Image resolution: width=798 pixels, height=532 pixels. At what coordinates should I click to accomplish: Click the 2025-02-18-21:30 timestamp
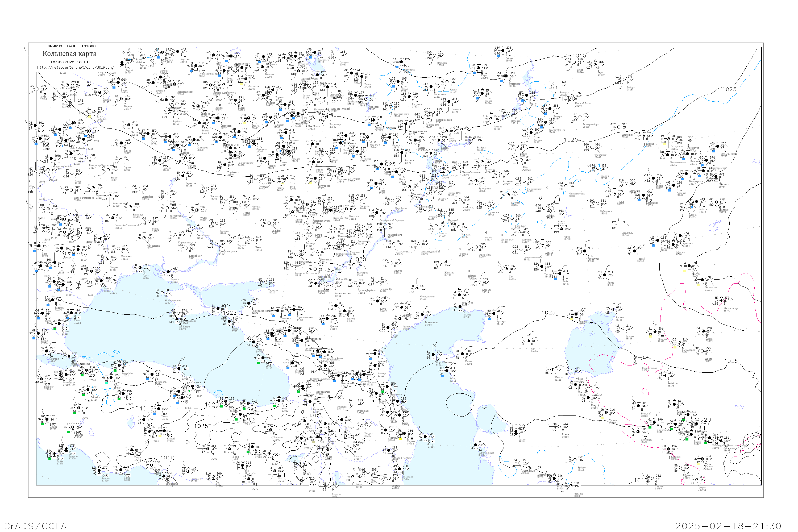click(728, 526)
